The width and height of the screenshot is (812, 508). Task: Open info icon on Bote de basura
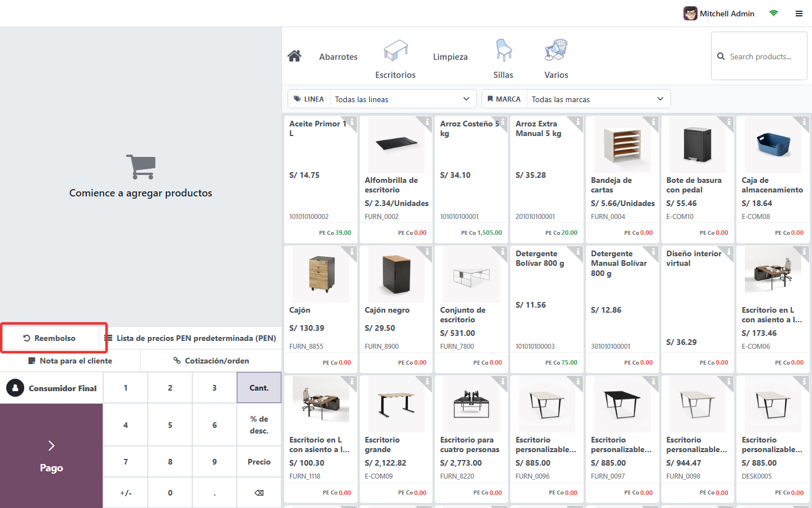(x=729, y=121)
